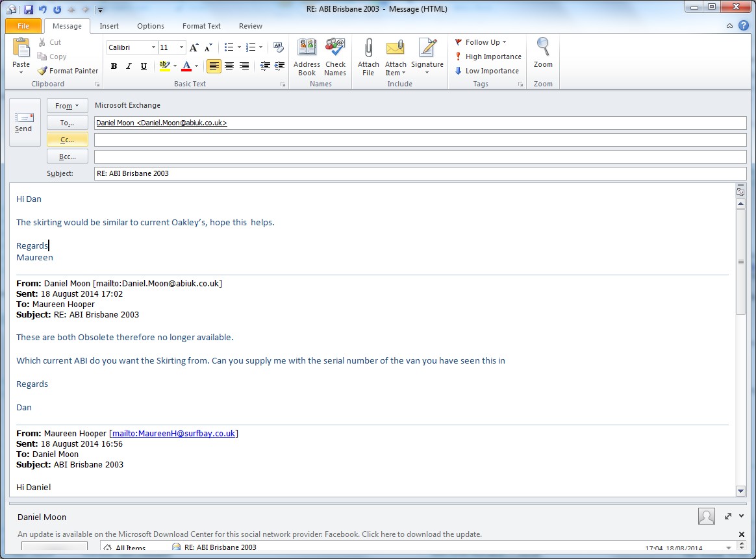This screenshot has width=756, height=559.
Task: Toggle Low Importance tag
Action: [x=487, y=70]
